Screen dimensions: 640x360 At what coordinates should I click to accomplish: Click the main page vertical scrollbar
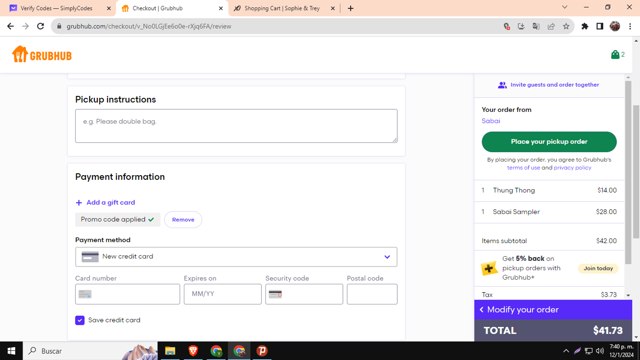pyautogui.click(x=636, y=171)
